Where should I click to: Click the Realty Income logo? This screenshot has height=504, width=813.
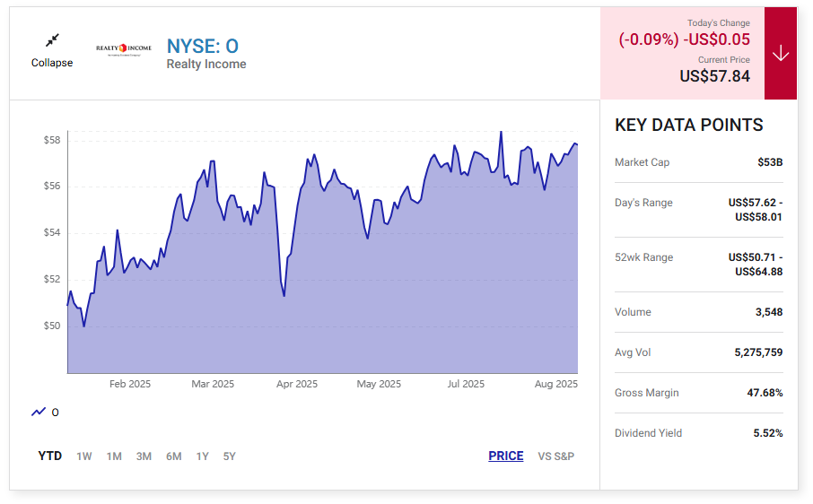coord(124,49)
